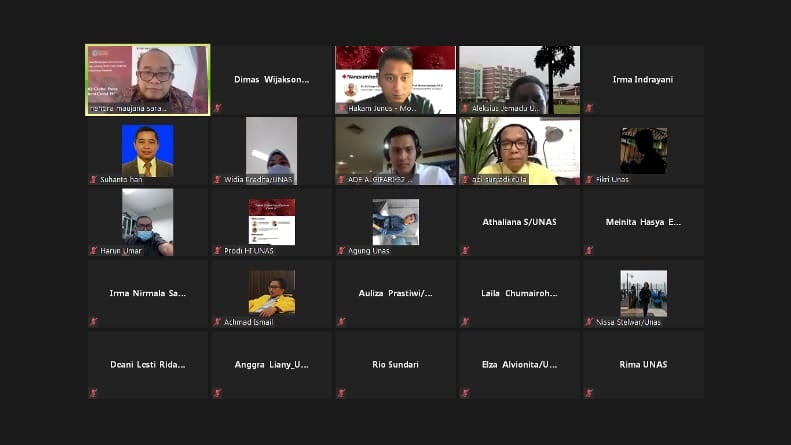Click muted mic icon on Irma Nirmala tile
The image size is (791, 445).
pos(93,321)
